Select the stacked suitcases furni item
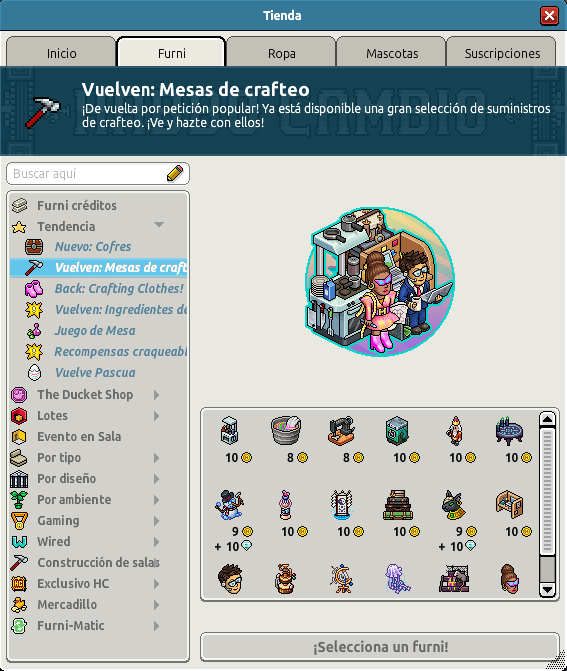567x671 pixels. tap(398, 505)
